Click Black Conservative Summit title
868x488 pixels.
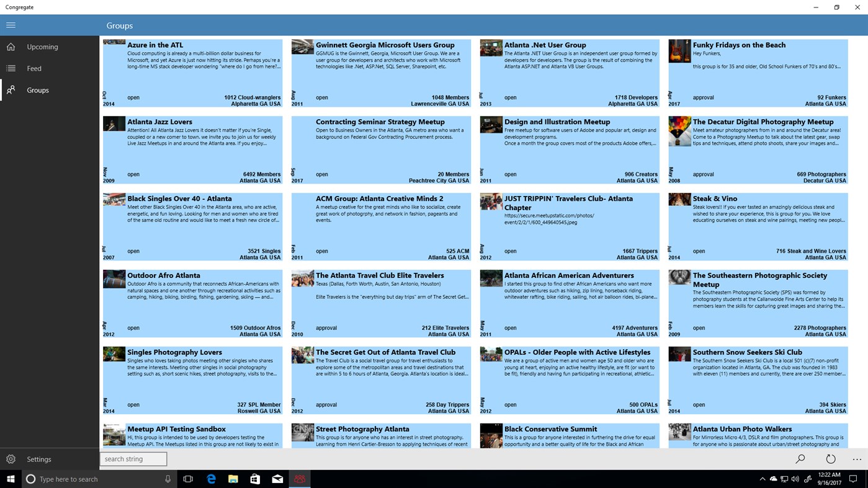click(550, 429)
